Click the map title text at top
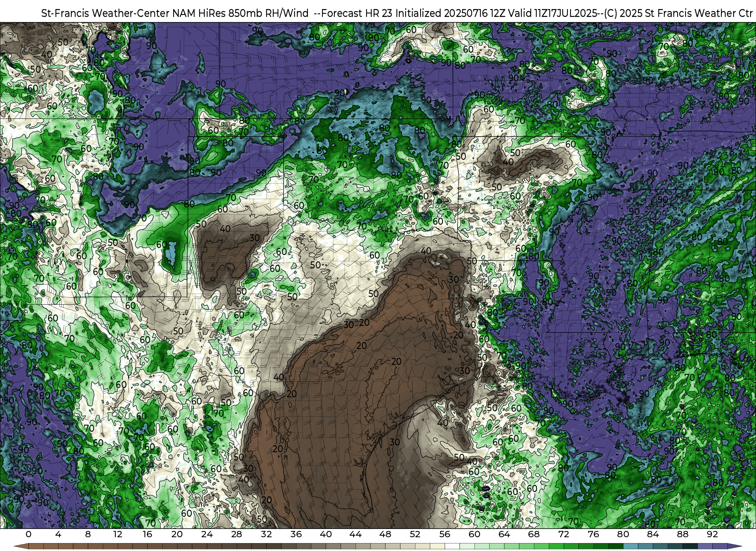Screen dimensions: 756x551 [397, 13]
